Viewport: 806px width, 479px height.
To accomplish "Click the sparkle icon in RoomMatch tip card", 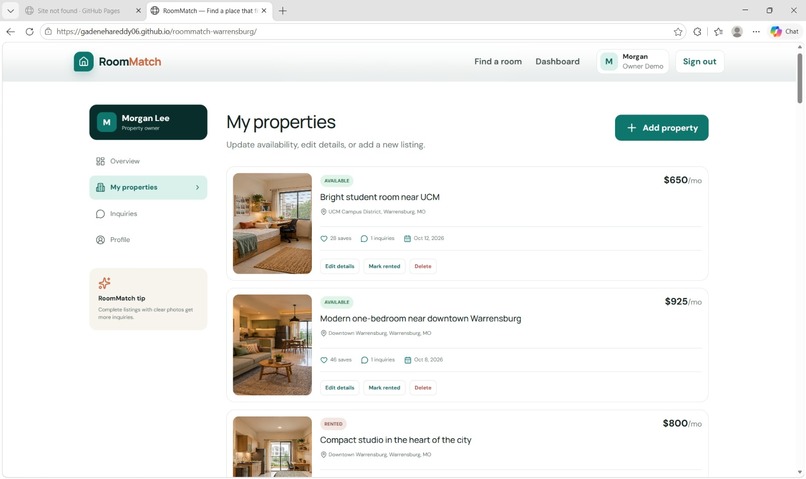I will pyautogui.click(x=104, y=283).
